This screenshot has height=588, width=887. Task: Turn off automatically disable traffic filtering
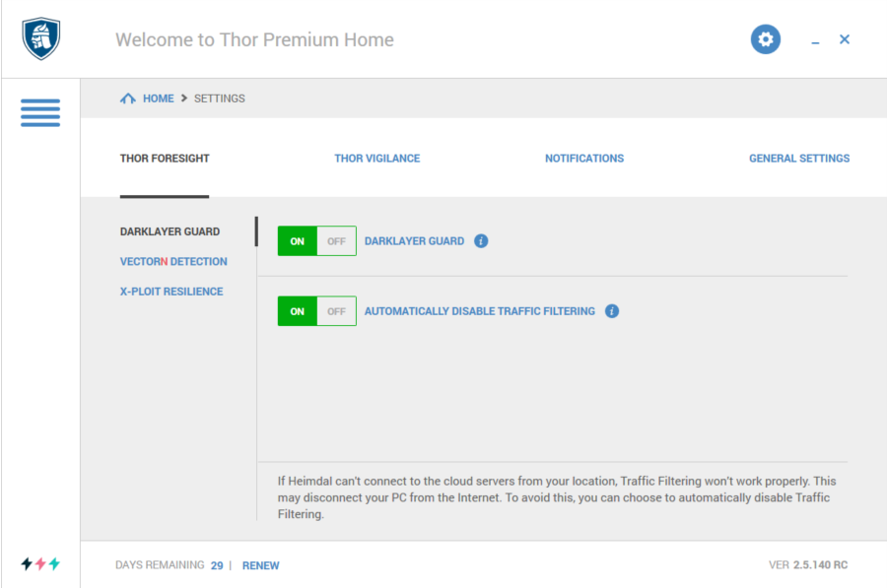pyautogui.click(x=337, y=311)
